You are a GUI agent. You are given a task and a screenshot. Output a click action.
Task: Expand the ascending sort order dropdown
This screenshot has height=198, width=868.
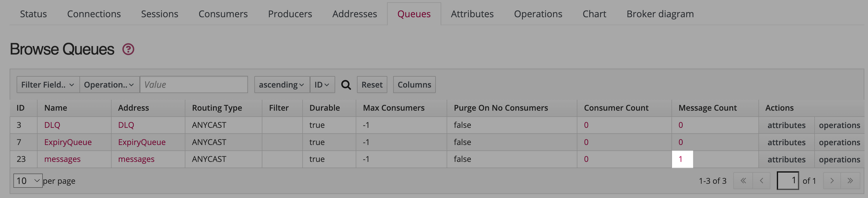tap(281, 85)
